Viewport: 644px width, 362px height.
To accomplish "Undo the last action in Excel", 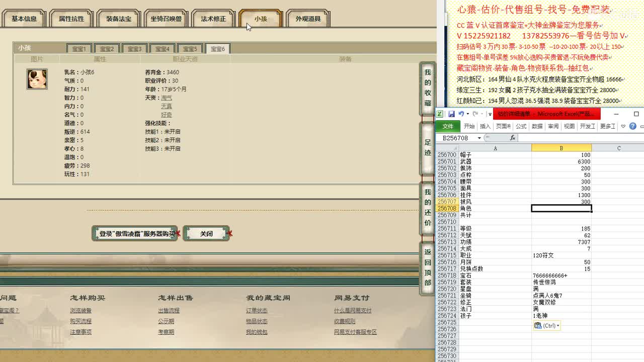I will [x=461, y=114].
